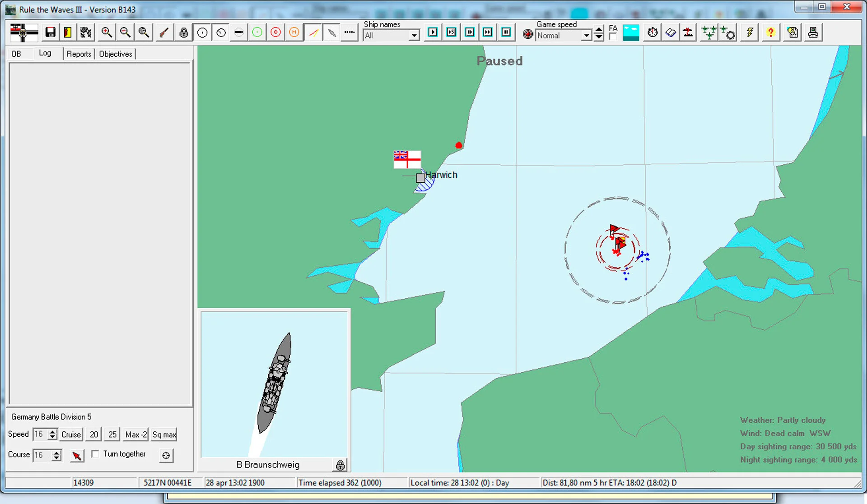Screen dimensions: 867x504
Task: Zoom in with the plus magnifier
Action: coord(107,32)
